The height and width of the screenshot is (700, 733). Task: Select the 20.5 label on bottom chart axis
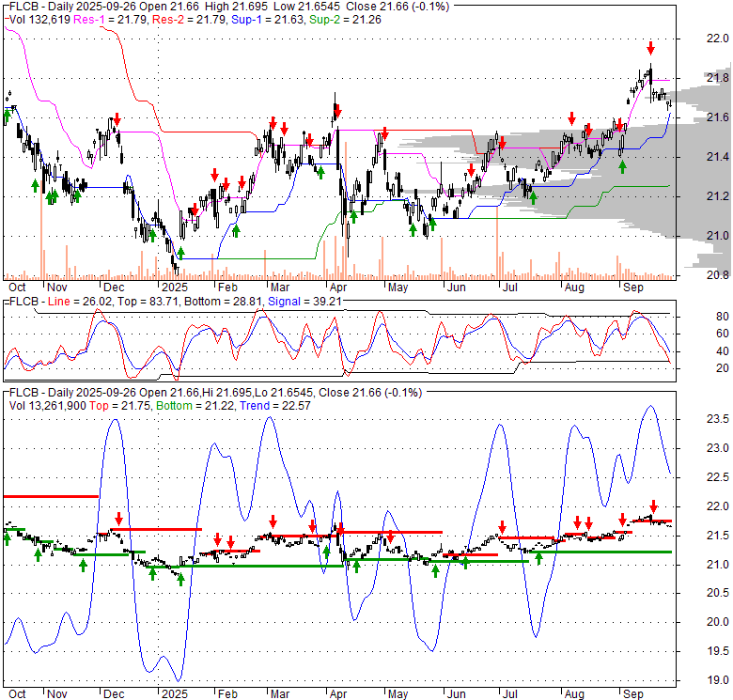[x=717, y=593]
